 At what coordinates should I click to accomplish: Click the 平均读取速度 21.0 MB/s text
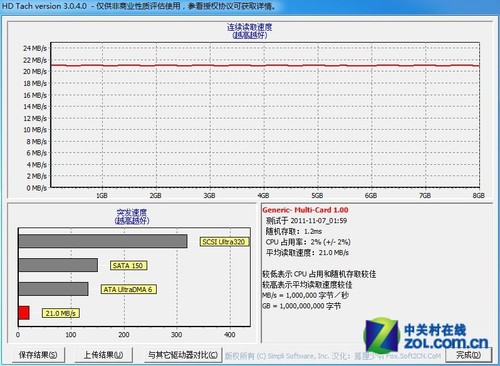tap(307, 253)
